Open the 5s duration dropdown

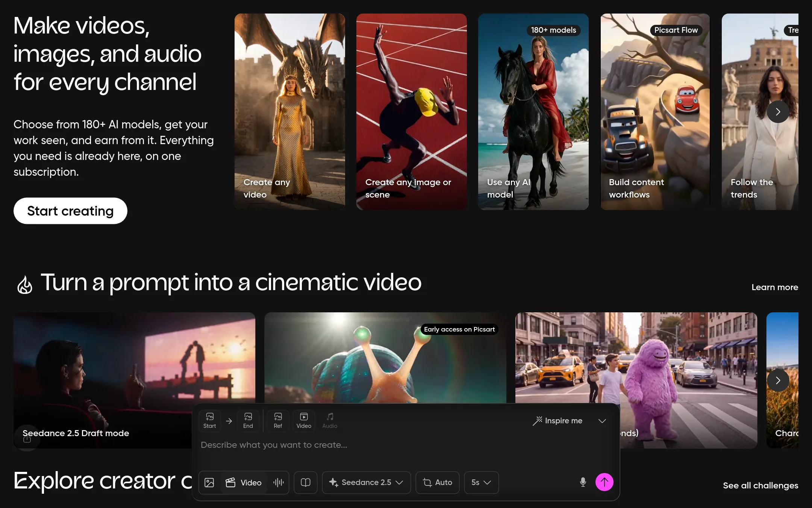482,482
